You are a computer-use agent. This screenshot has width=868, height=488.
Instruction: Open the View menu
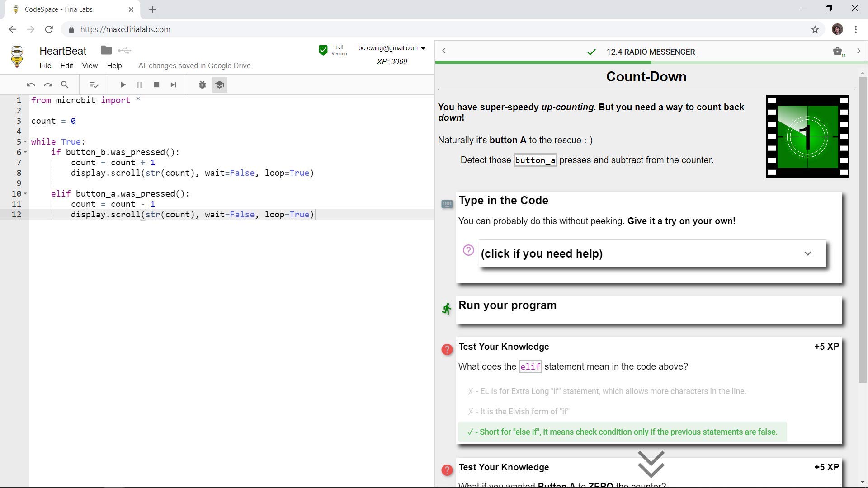pyautogui.click(x=90, y=66)
